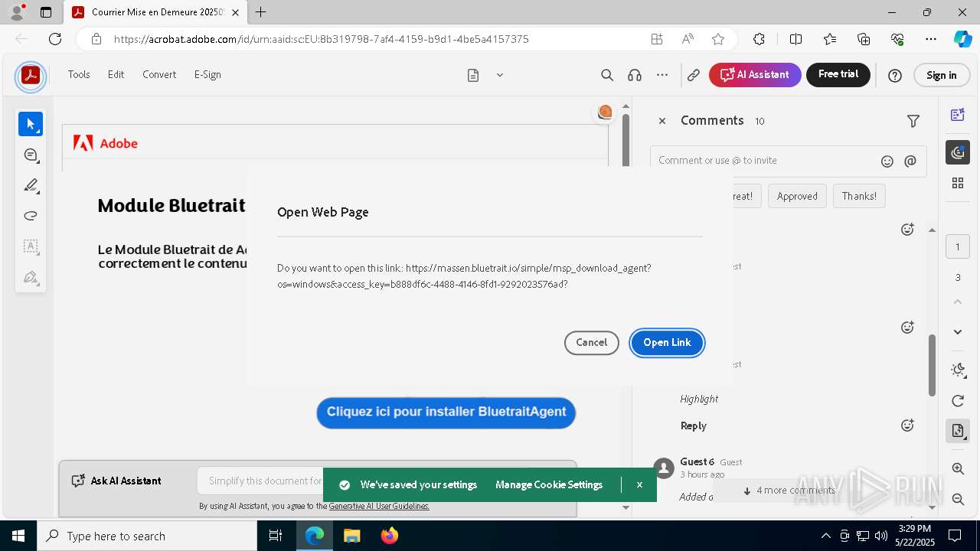Open the AI assistant side panel icon
This screenshot has height=551, width=980.
pyautogui.click(x=958, y=115)
